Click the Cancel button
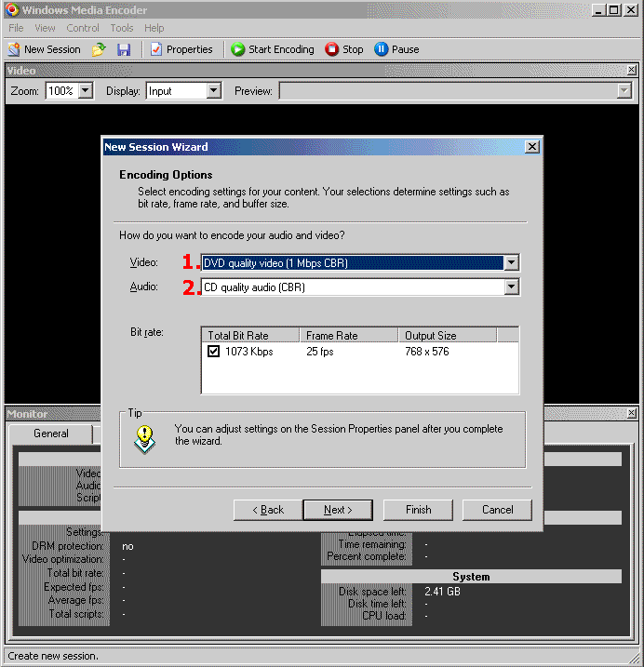644x667 pixels. point(497,510)
